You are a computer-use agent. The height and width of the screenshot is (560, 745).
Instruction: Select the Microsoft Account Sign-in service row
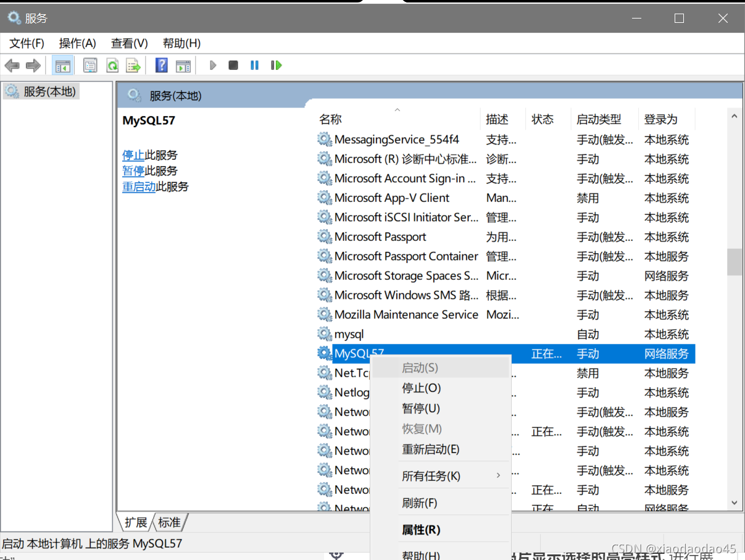(506, 178)
